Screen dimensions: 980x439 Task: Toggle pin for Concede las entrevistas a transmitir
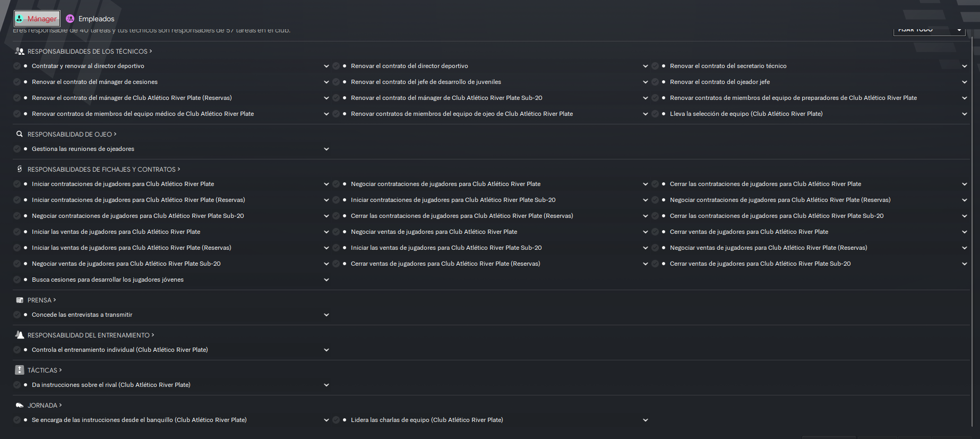pyautogui.click(x=17, y=315)
